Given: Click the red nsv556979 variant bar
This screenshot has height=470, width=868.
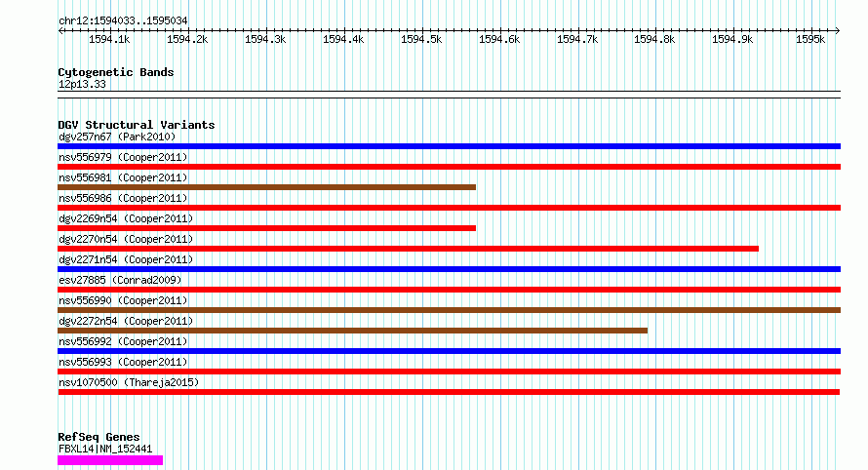Looking at the screenshot, I should [449, 167].
